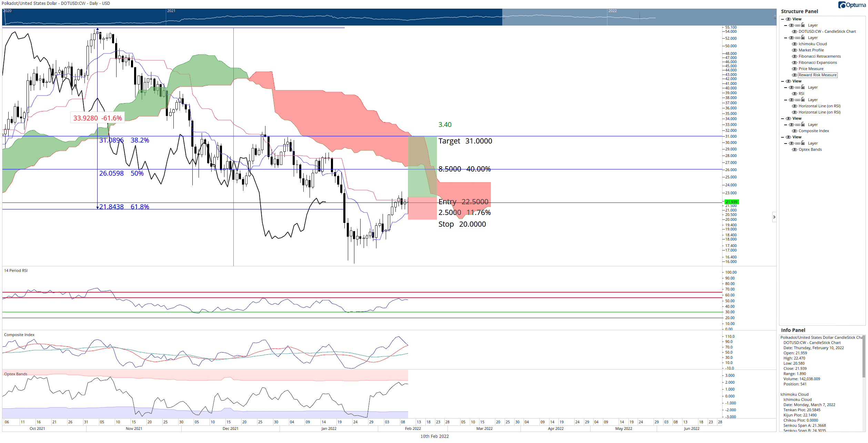This screenshot has height=443, width=868.
Task: Hide the Ichimoku Cloud indicator
Action: click(795, 44)
